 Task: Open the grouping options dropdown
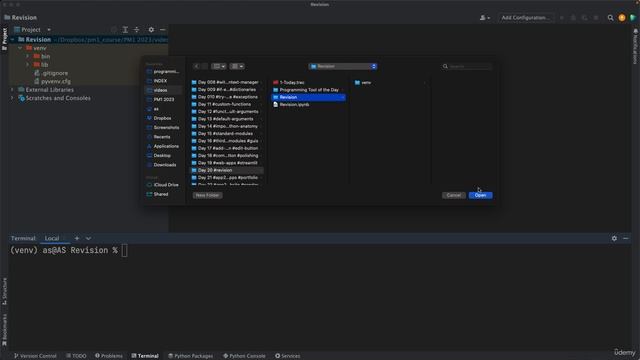click(x=237, y=66)
